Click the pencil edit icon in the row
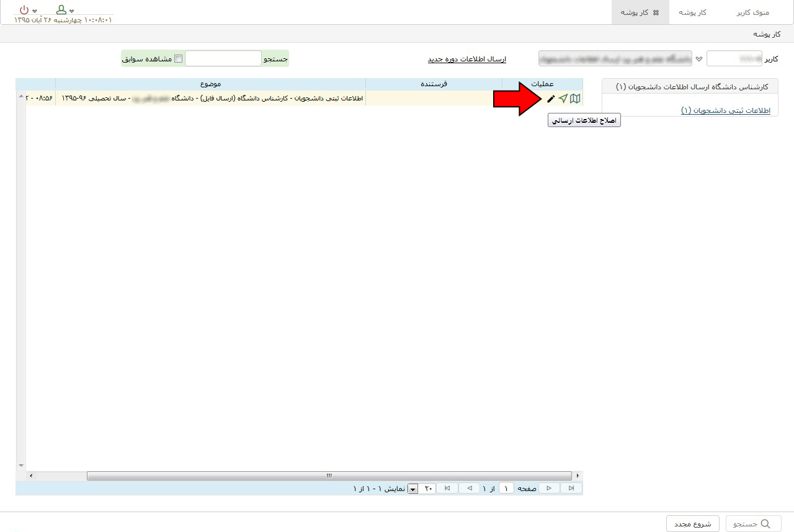 (x=551, y=99)
